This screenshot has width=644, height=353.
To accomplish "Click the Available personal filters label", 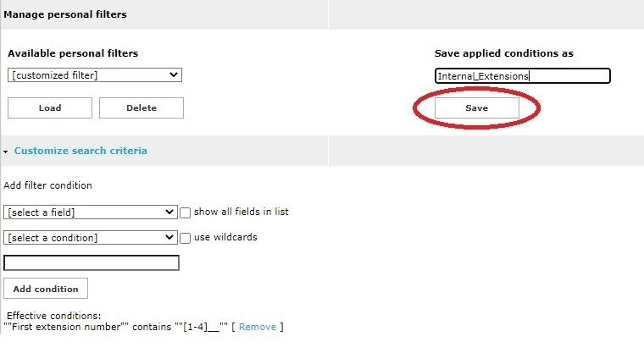I will point(73,53).
